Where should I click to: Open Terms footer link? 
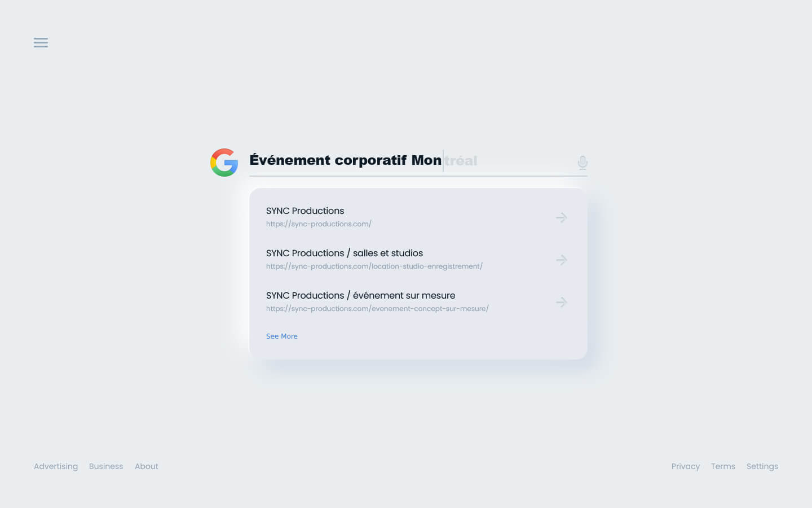click(723, 466)
